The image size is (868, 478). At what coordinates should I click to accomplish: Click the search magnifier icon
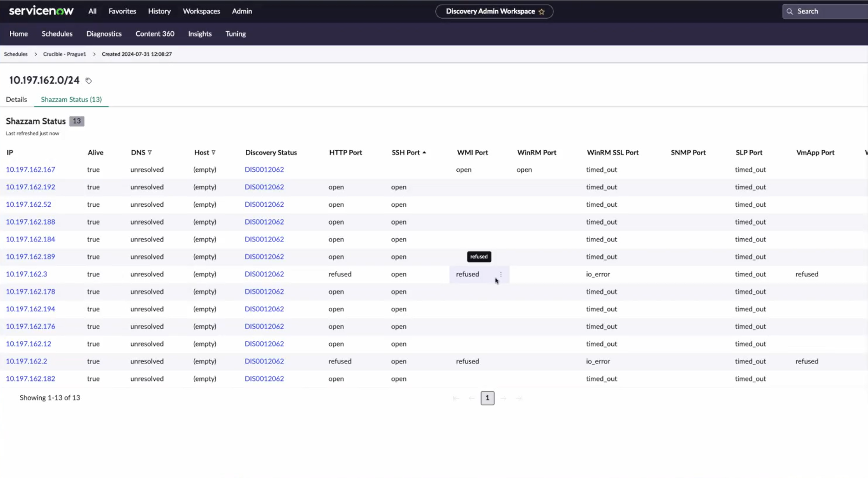tap(790, 11)
